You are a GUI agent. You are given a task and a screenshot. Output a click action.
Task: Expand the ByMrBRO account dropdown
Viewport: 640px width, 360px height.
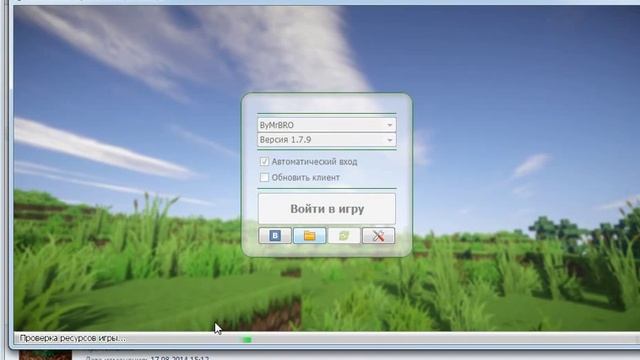coord(327,125)
